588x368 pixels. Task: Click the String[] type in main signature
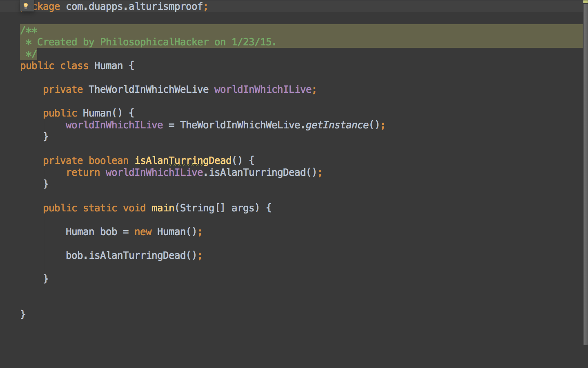click(202, 208)
